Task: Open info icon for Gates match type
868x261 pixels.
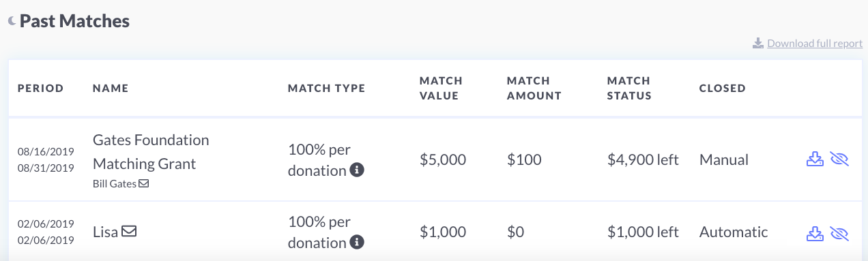Action: click(357, 170)
